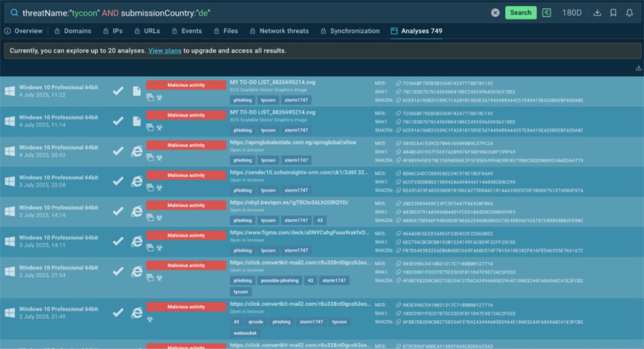Screen dimensions: 644x349
Task: Open the 180D time period selector
Action: (x=572, y=13)
